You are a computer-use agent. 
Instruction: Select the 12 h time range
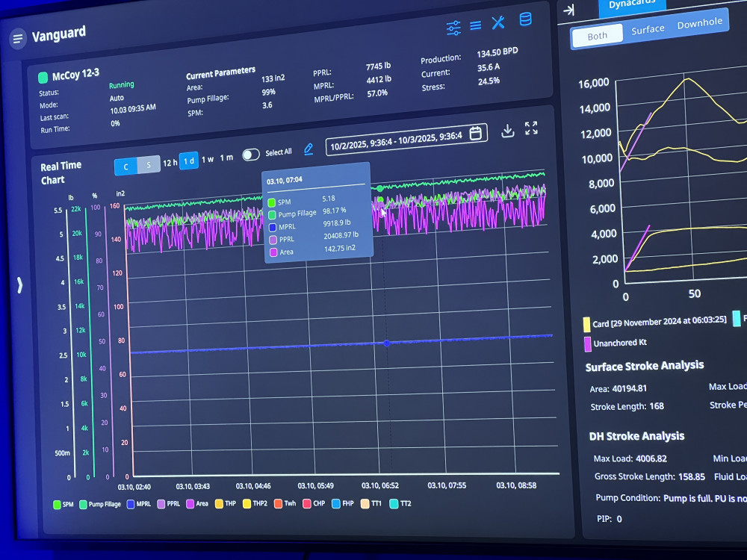[170, 162]
